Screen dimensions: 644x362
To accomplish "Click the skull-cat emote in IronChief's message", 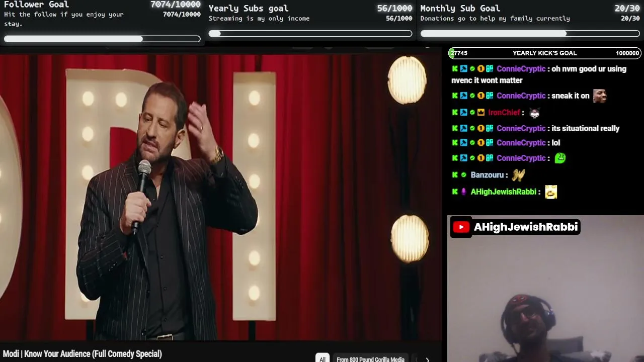I will (534, 113).
